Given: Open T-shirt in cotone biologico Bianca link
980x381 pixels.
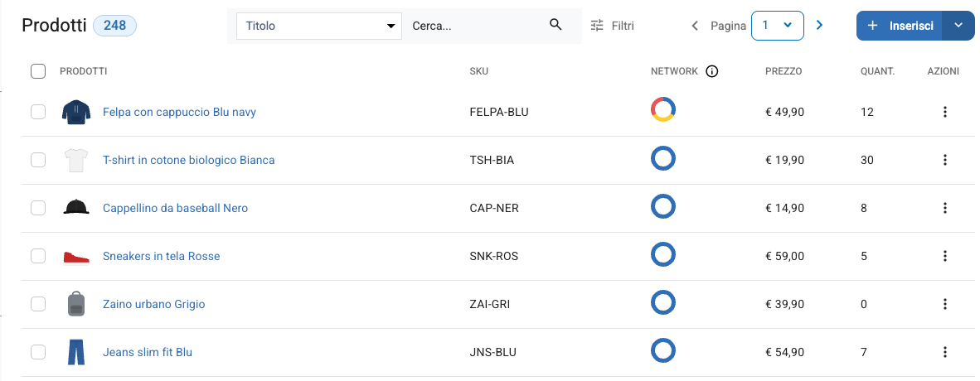Looking at the screenshot, I should pyautogui.click(x=189, y=160).
